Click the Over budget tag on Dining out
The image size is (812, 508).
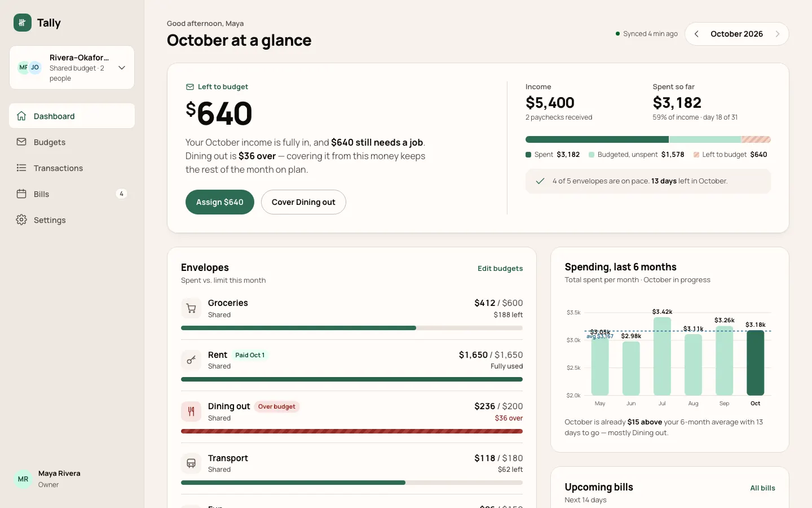[x=276, y=406]
